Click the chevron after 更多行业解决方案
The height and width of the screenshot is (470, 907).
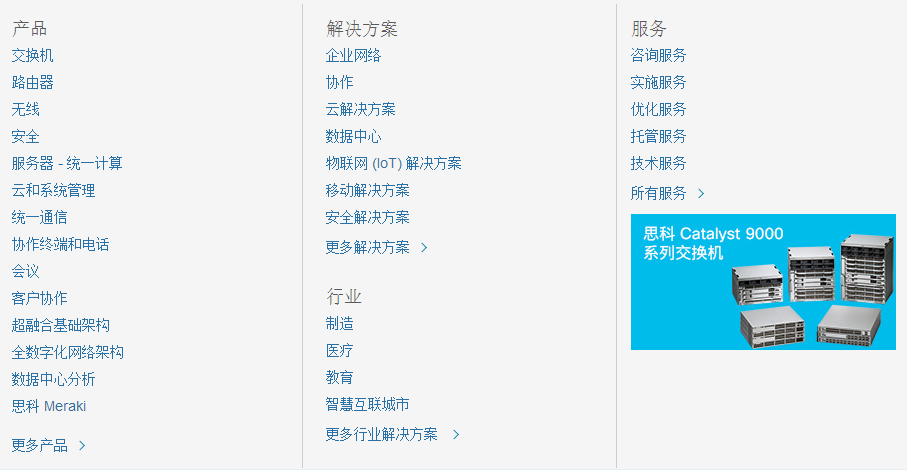coord(456,434)
